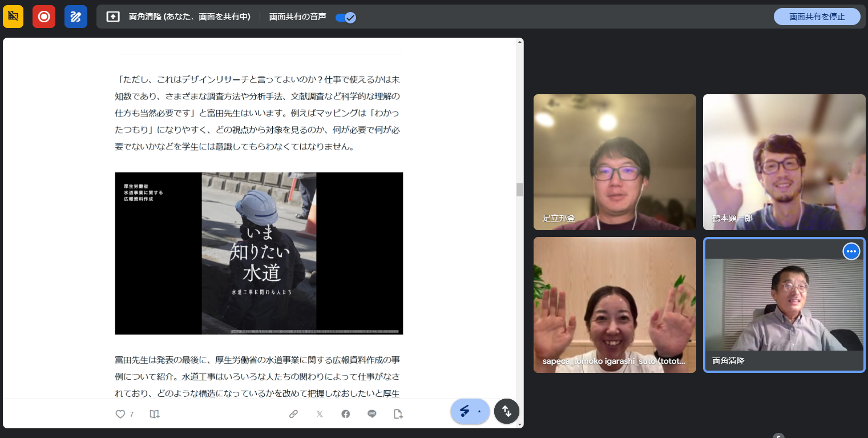Expand the blue floating action button menu
The width and height of the screenshot is (868, 438).
click(470, 411)
